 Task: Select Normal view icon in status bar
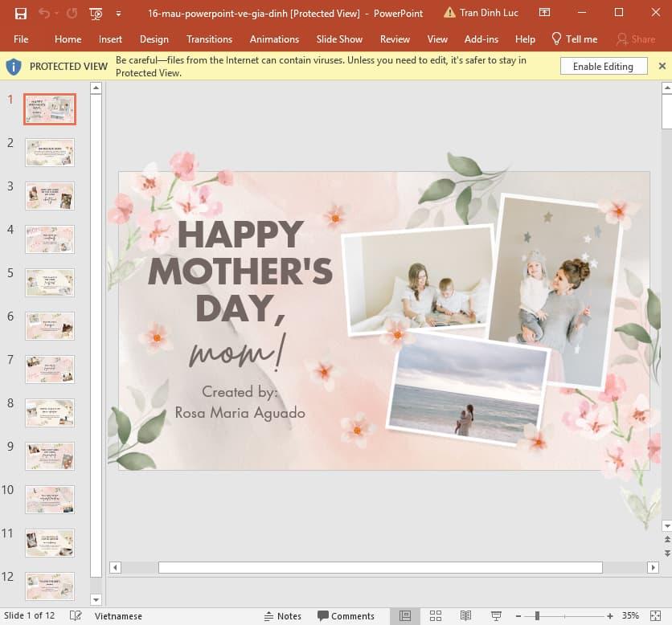(x=404, y=615)
